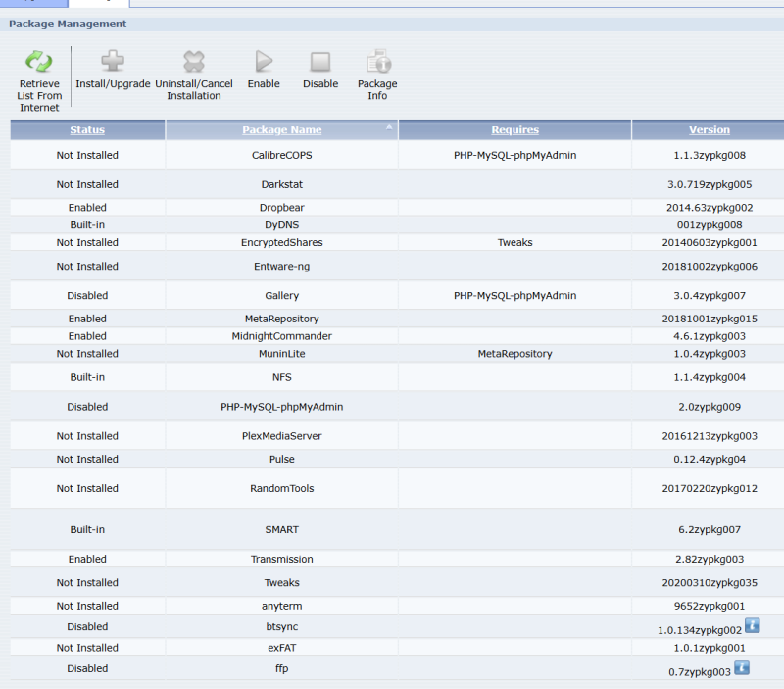Click the info icon next to ffp version

point(742,667)
